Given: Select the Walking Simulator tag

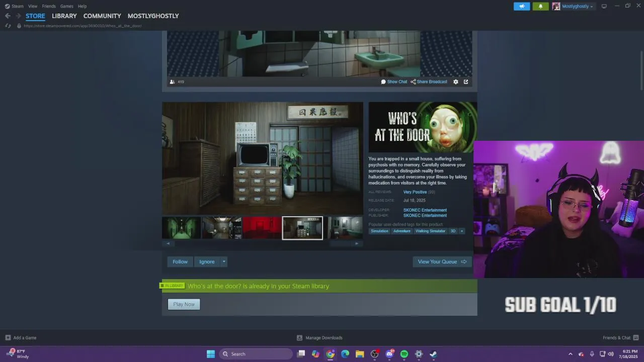Looking at the screenshot, I should 430,231.
